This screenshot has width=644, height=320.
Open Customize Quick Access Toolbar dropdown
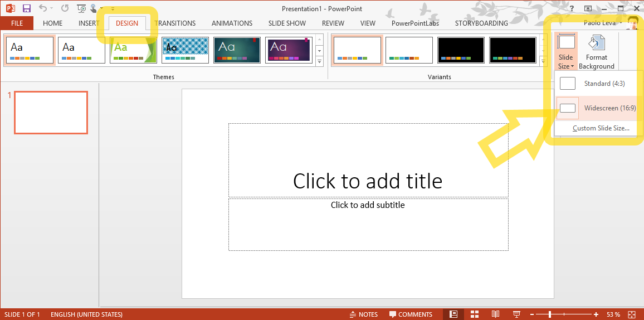pyautogui.click(x=113, y=8)
